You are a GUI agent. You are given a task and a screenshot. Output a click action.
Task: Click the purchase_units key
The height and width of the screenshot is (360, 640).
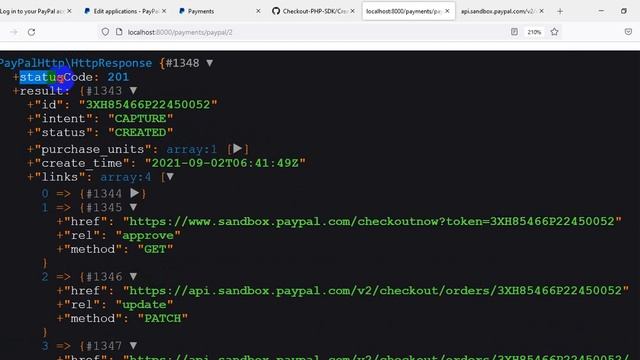(93, 149)
